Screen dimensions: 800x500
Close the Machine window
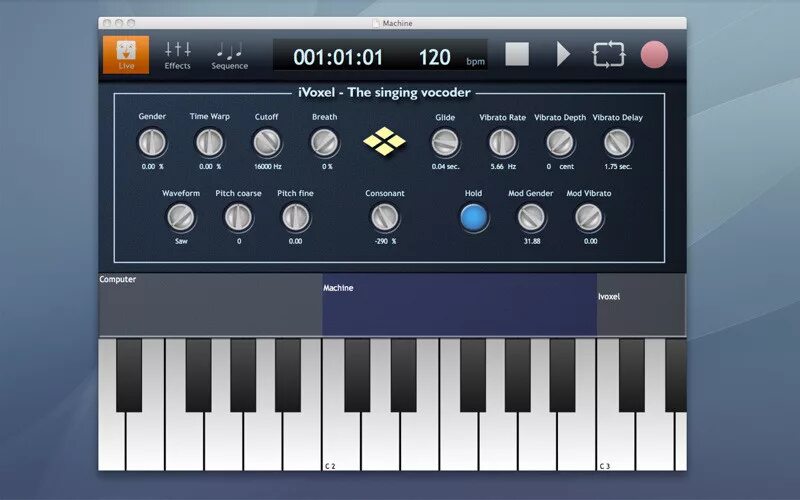(x=107, y=23)
